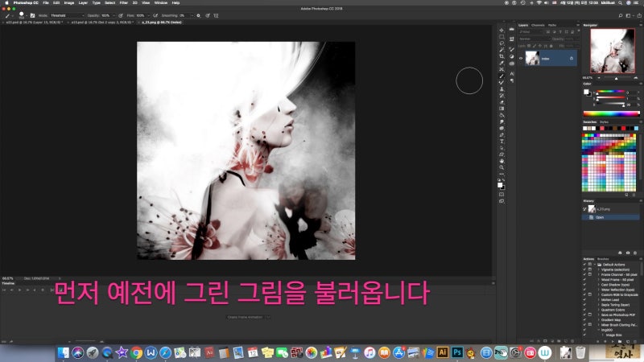Open Finder from the Dock

[x=64, y=352]
